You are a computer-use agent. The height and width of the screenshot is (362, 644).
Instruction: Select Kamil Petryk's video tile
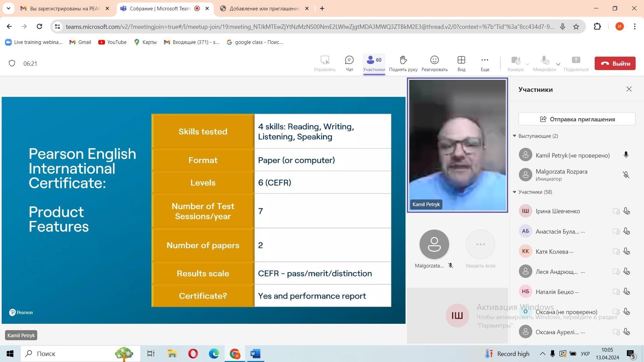point(457,145)
